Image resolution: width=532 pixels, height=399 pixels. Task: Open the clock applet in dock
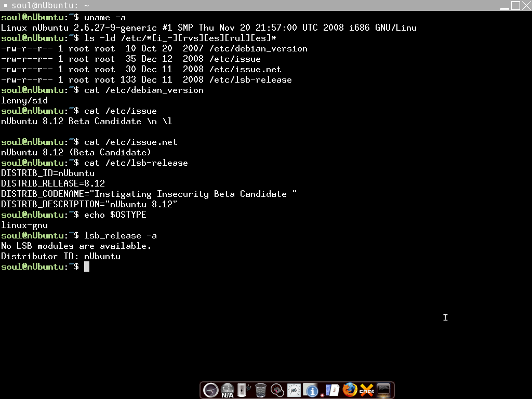[211, 390]
